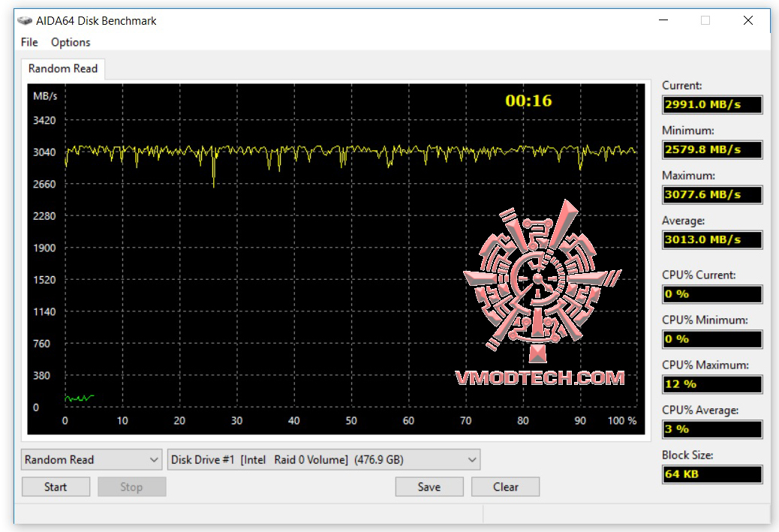This screenshot has height=532, width=779.
Task: Click the Save button
Action: coord(429,487)
